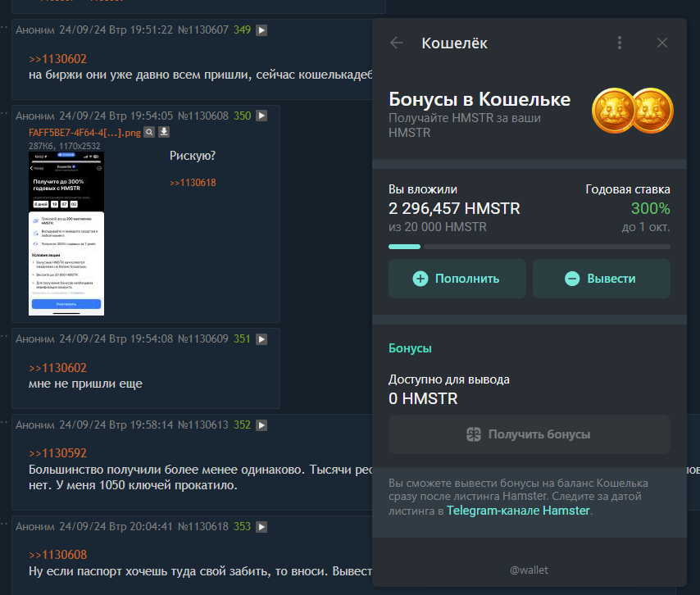Viewport: 700px width, 595px height.
Task: Click play icon on post №1130618
Action: [x=261, y=527]
